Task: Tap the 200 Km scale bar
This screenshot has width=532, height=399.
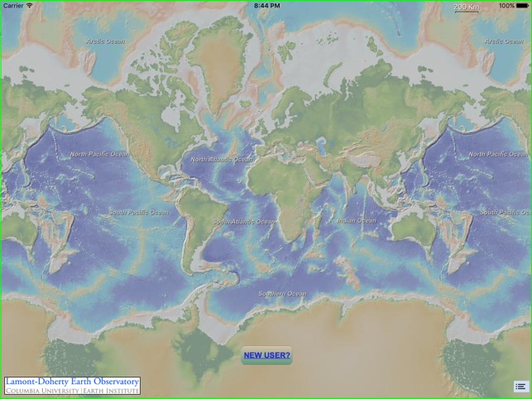Action: click(466, 7)
